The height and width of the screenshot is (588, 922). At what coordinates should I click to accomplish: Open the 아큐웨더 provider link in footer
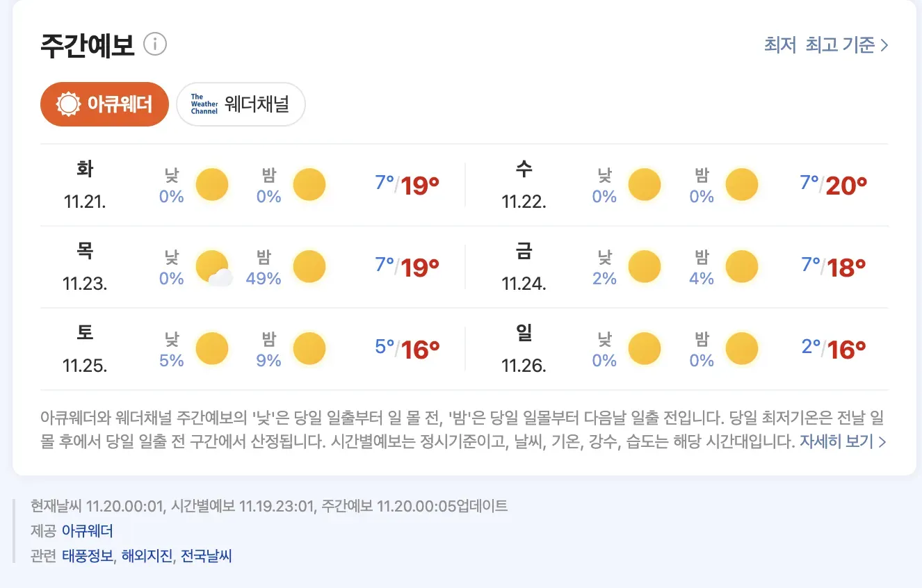87,531
